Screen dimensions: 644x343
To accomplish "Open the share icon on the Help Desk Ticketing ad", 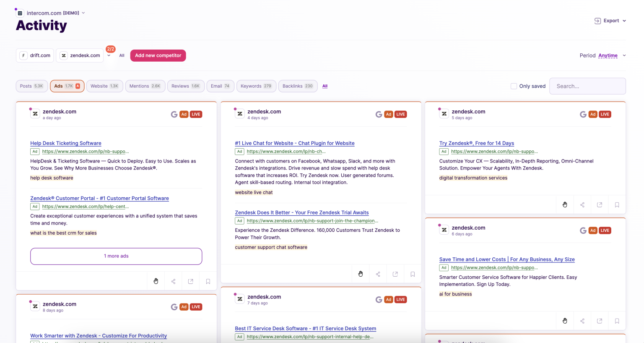I will 173,281.
